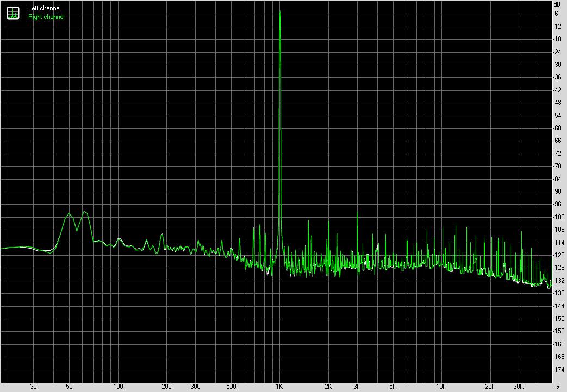Toggle the green Right channel legend entry

(46, 17)
